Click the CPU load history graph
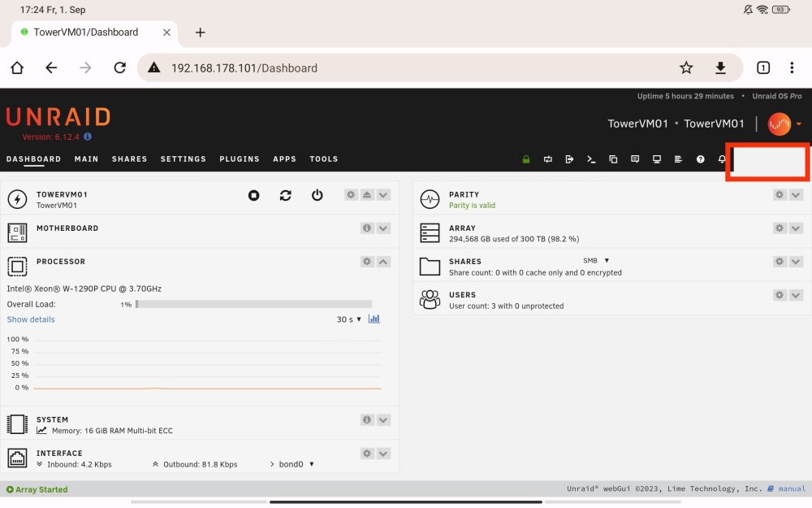 point(207,363)
